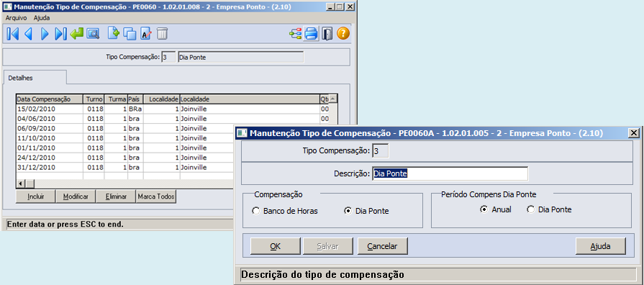Click the Modificar button

(76, 196)
